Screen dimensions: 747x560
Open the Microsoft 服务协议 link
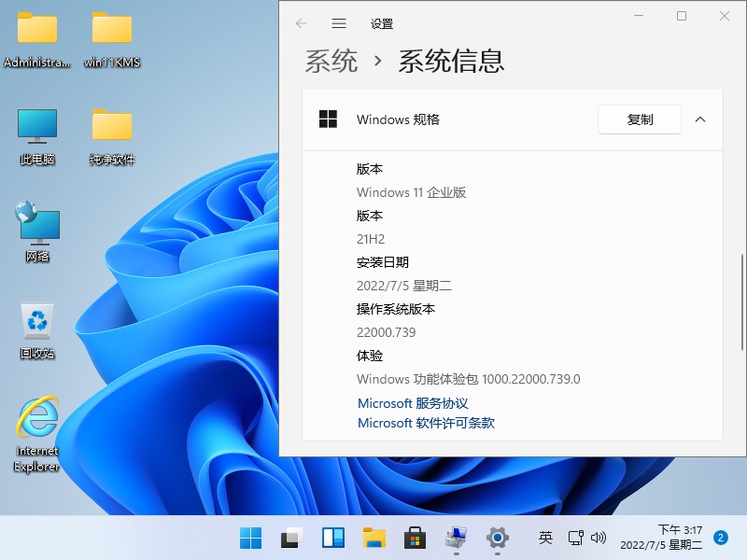(413, 403)
